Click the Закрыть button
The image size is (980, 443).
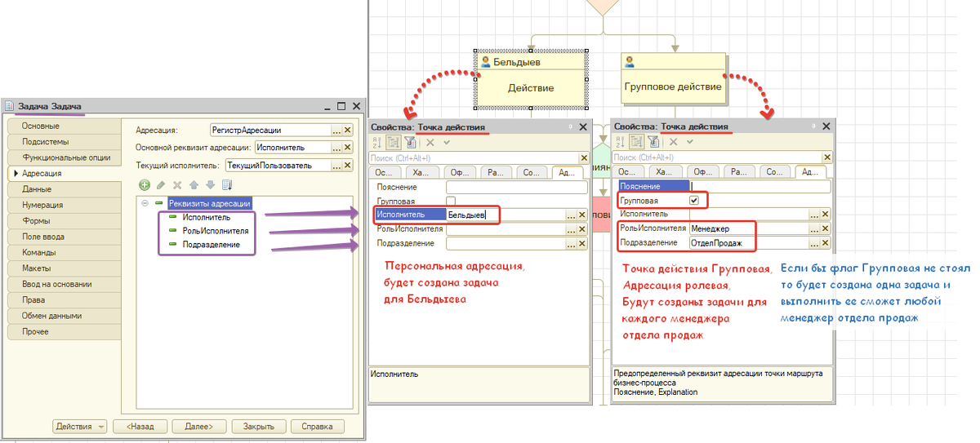[x=258, y=426]
